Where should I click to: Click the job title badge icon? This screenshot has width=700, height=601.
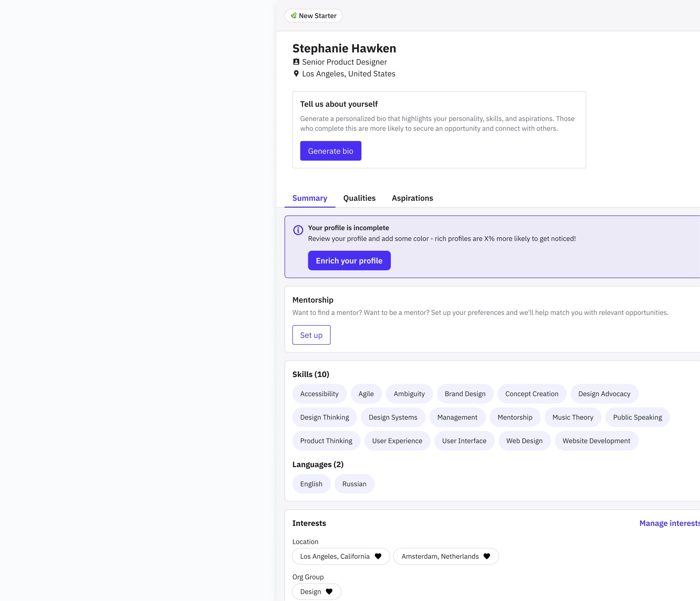coord(296,62)
